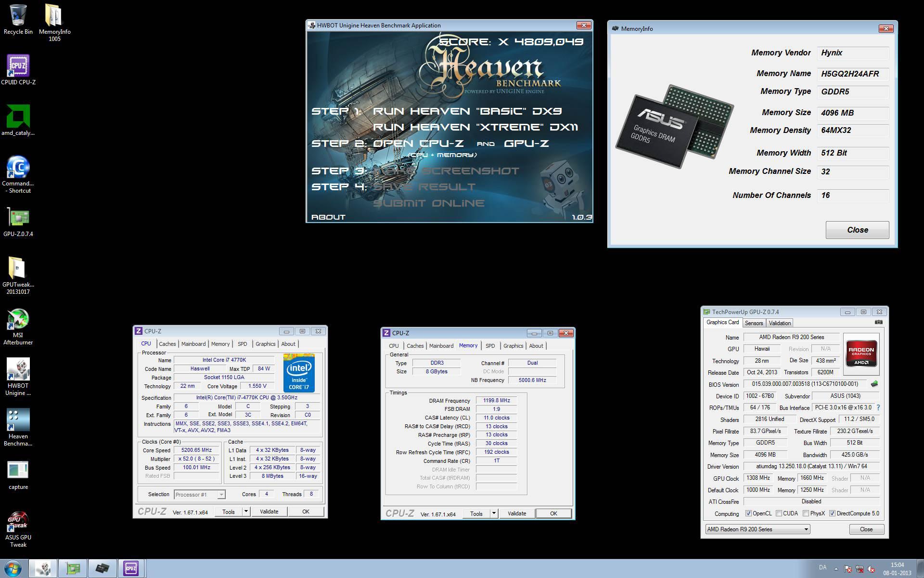Click the Close button in MemoryInfo
Viewport: 924px width, 578px height.
(857, 230)
